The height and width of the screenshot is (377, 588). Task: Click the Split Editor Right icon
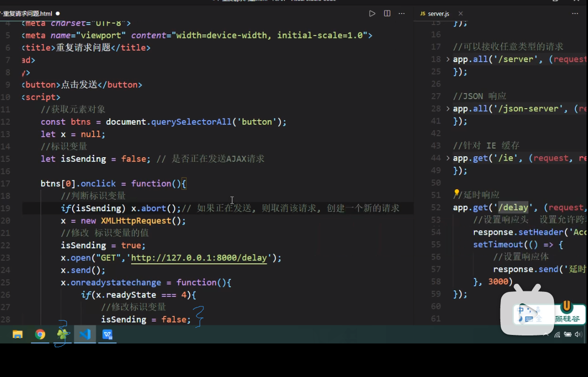[387, 14]
